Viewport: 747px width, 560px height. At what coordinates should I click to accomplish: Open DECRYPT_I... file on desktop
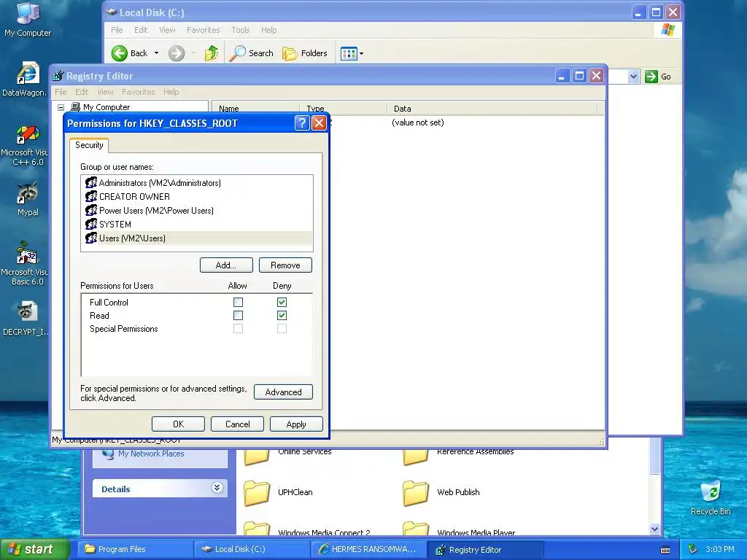coord(26,318)
